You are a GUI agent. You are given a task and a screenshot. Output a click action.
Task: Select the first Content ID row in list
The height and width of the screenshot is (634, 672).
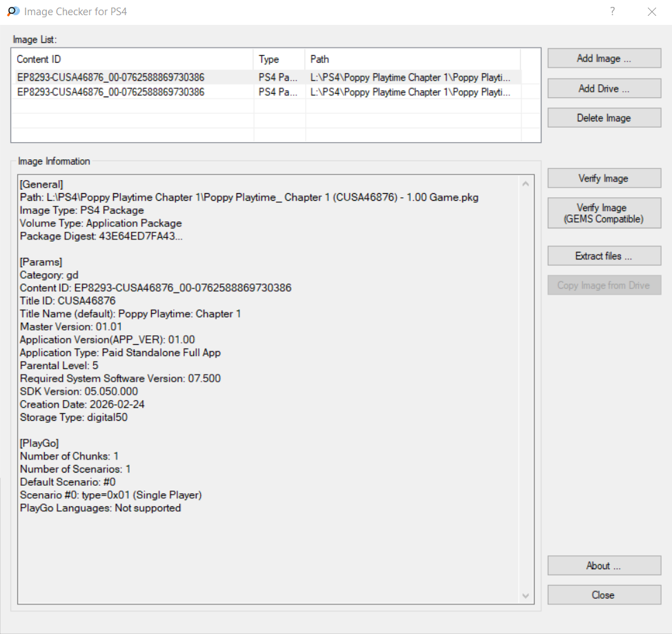pyautogui.click(x=110, y=77)
